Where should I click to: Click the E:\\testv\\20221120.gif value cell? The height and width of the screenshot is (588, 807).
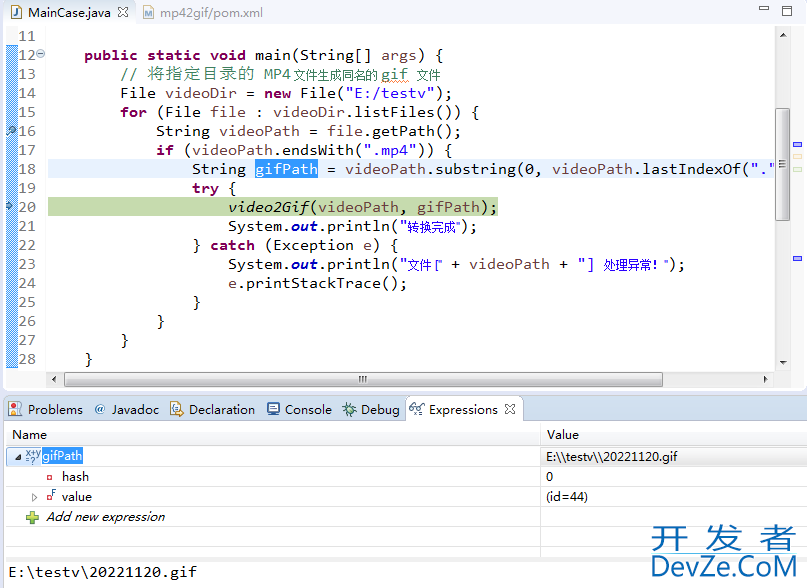click(674, 457)
